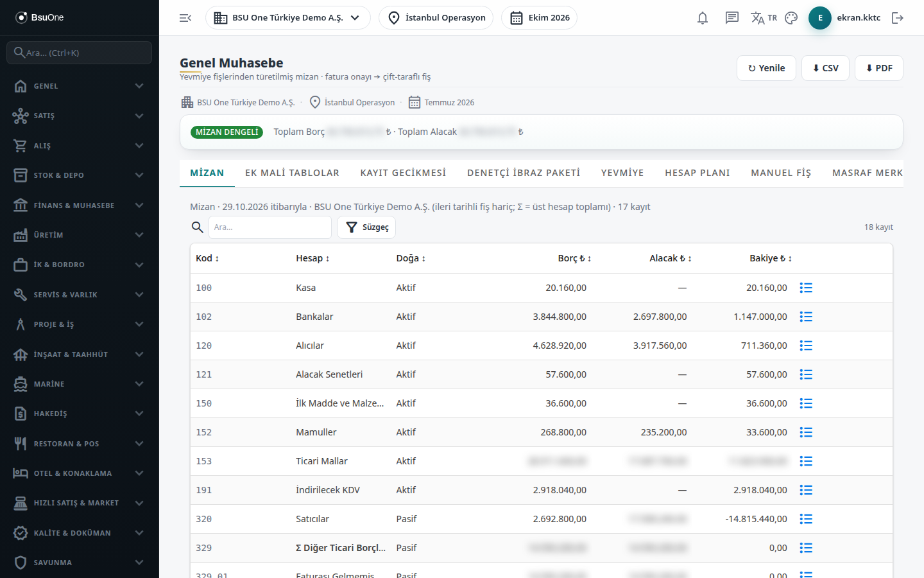Collapse the sidebar with the menu toggle icon
The image size is (924, 578).
tap(185, 18)
